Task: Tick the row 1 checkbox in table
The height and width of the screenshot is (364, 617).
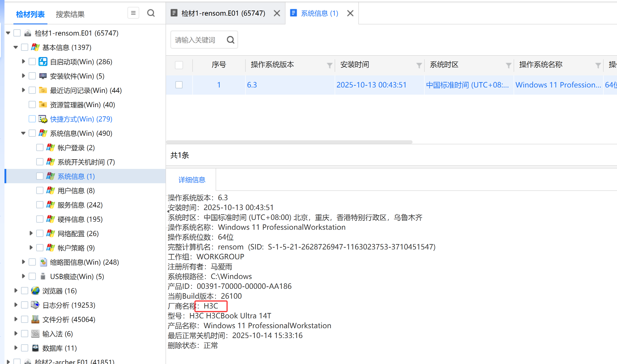Action: 179,85
